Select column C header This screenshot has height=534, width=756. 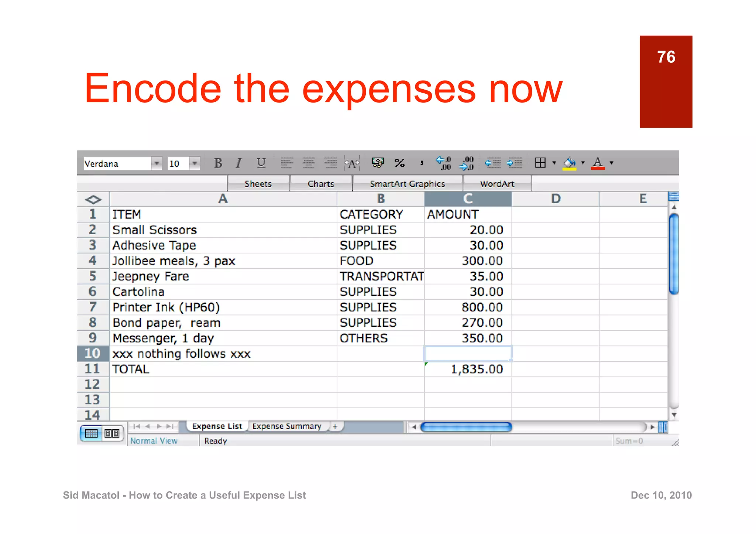(468, 199)
